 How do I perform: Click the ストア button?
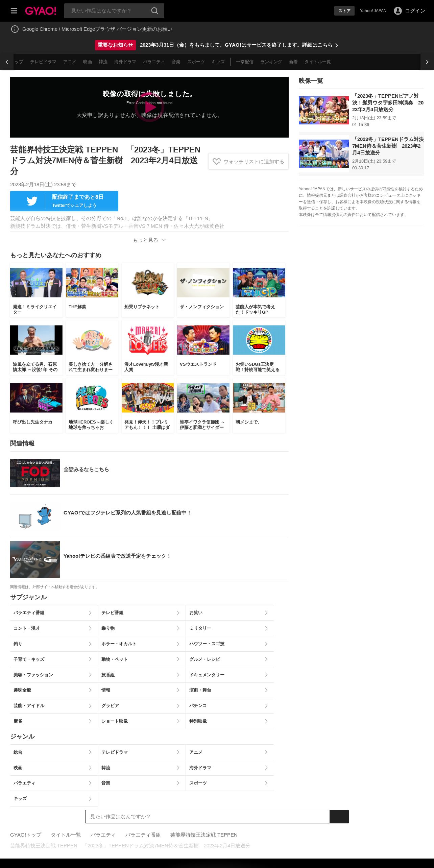(344, 11)
